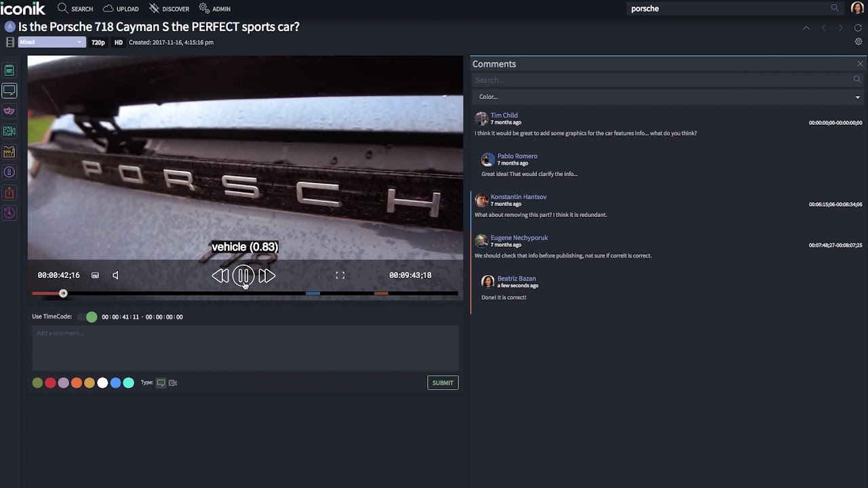The image size is (868, 488).
Task: Click Tim Child's avatar thumbnail
Action: (x=481, y=119)
